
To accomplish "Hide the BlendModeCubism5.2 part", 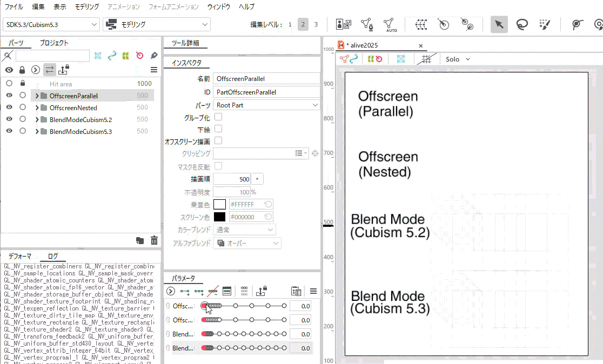I will click(x=9, y=119).
